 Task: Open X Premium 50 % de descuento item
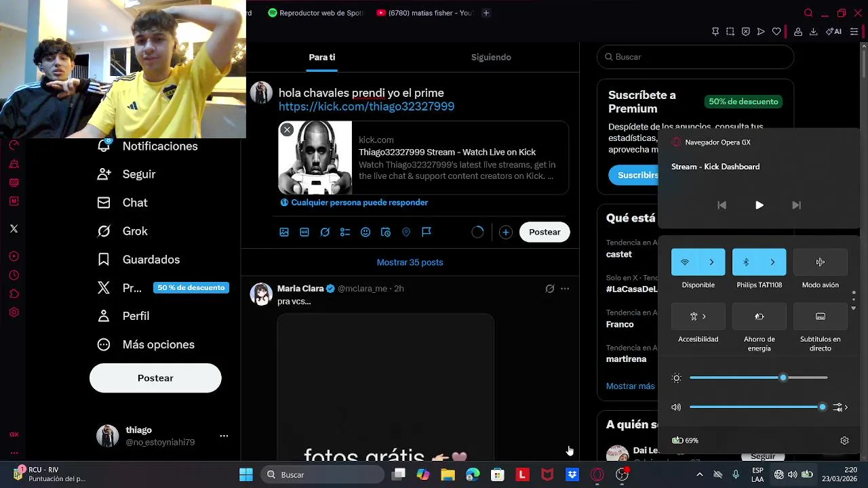click(162, 288)
